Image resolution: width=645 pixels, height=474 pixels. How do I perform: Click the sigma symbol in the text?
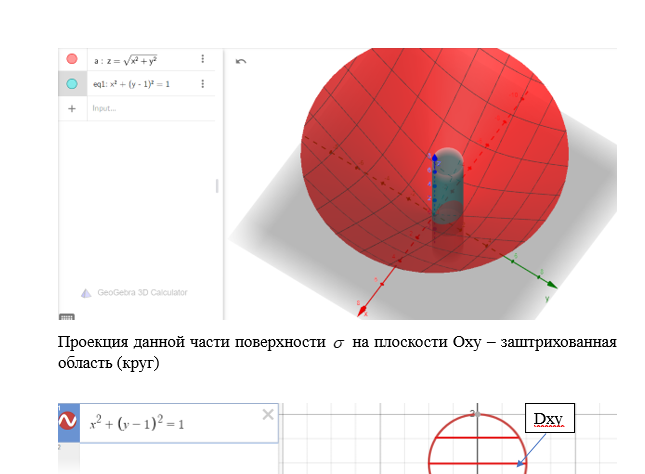(338, 344)
